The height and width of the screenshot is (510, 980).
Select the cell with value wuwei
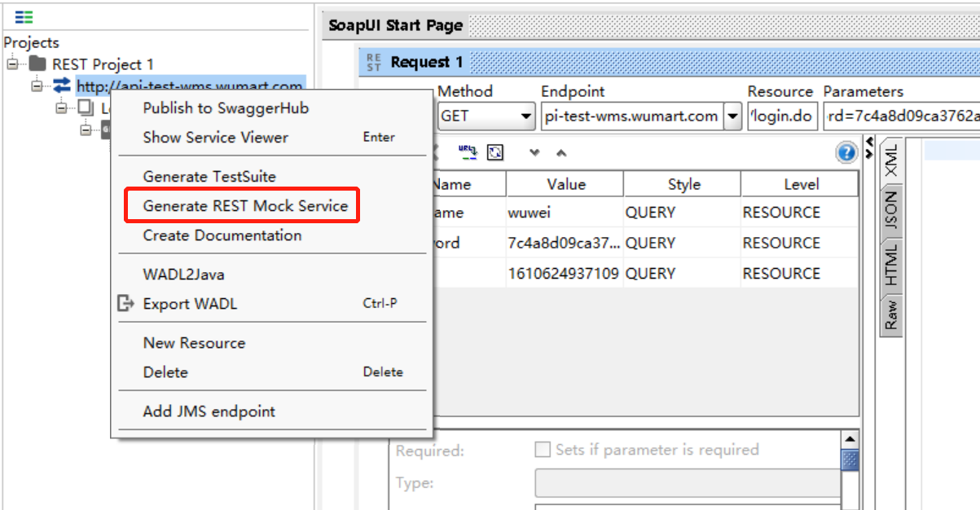[x=565, y=213]
